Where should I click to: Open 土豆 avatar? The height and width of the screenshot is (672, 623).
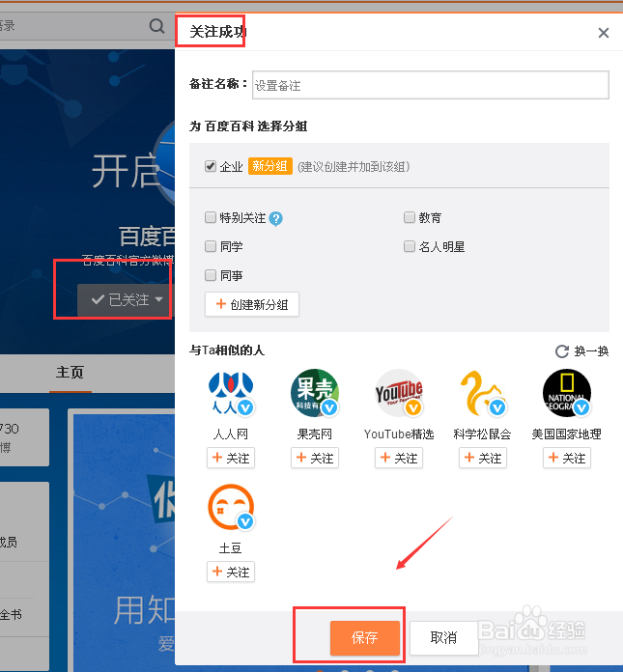click(x=231, y=507)
